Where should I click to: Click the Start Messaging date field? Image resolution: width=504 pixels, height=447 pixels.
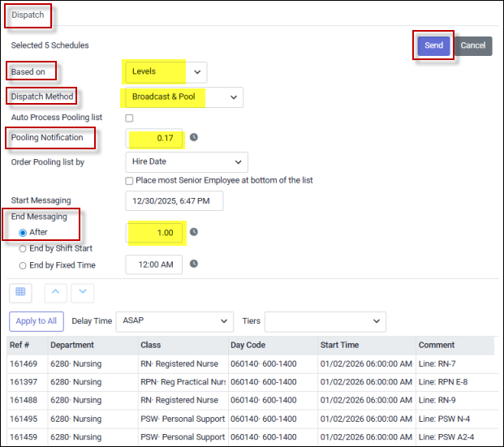coord(174,200)
